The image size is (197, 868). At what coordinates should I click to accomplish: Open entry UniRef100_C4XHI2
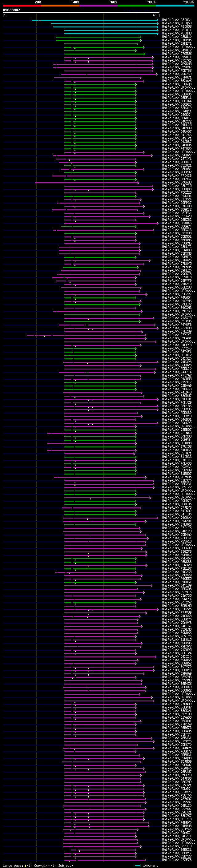tap(177, 50)
